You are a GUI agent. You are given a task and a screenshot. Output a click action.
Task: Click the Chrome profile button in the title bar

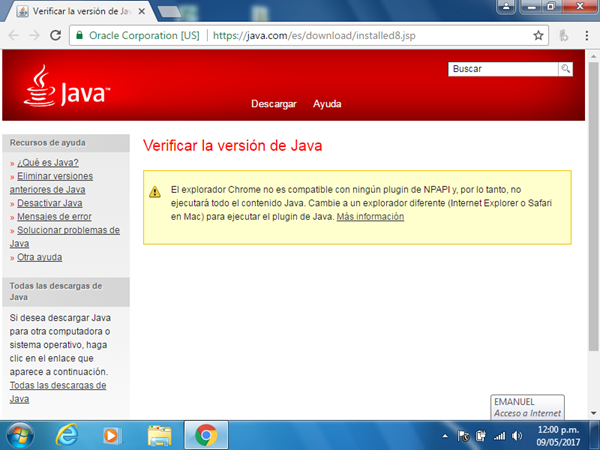[x=506, y=7]
